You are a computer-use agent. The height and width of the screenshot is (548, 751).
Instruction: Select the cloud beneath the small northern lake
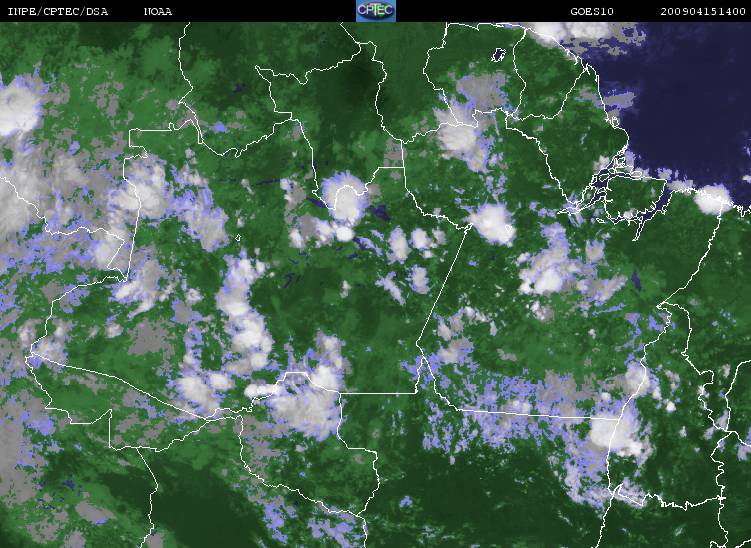point(460,135)
